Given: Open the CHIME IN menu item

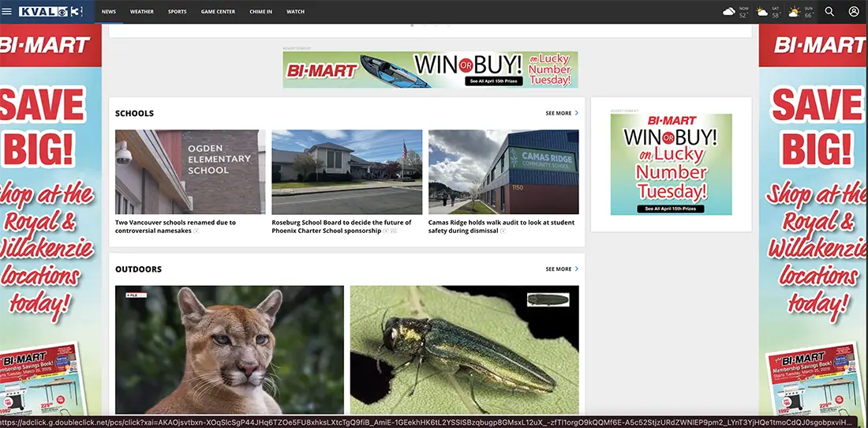Looking at the screenshot, I should (x=260, y=12).
